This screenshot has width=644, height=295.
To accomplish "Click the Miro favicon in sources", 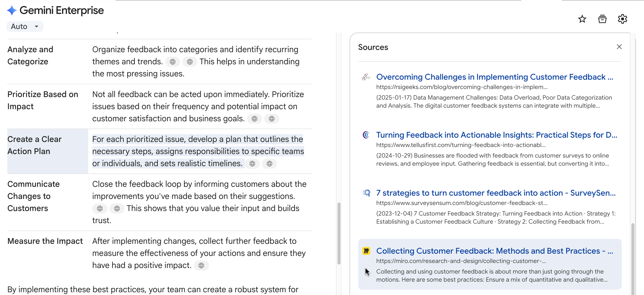I will click(366, 251).
